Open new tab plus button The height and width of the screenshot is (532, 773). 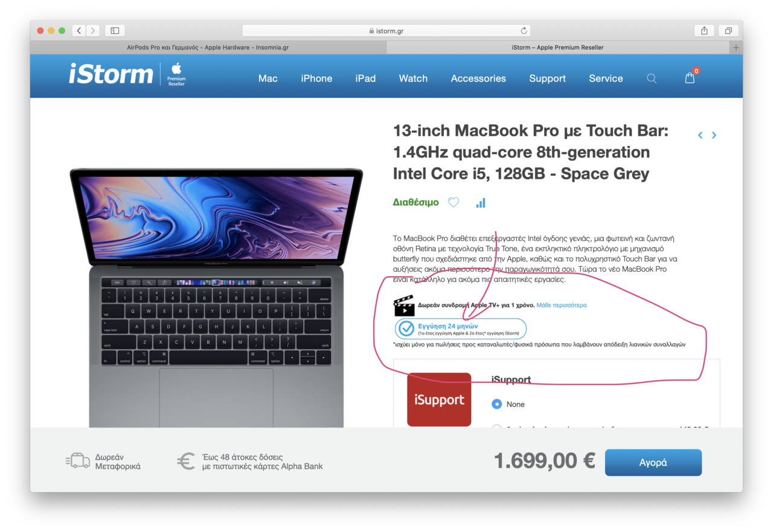tap(736, 47)
